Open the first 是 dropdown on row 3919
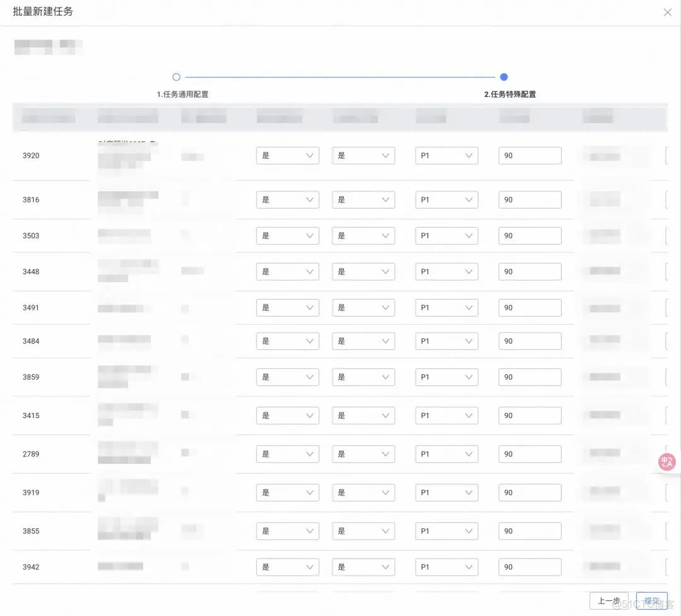Image resolution: width=681 pixels, height=616 pixels. pos(288,492)
